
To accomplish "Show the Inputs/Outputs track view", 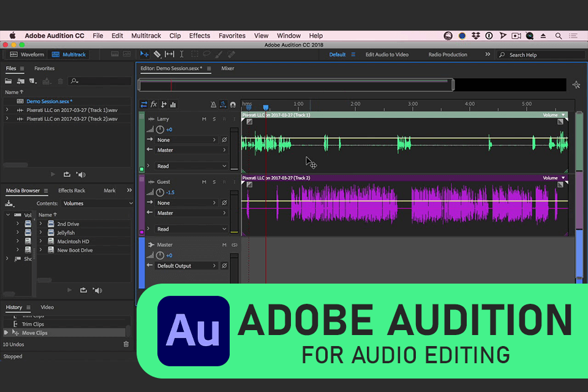I will (144, 104).
